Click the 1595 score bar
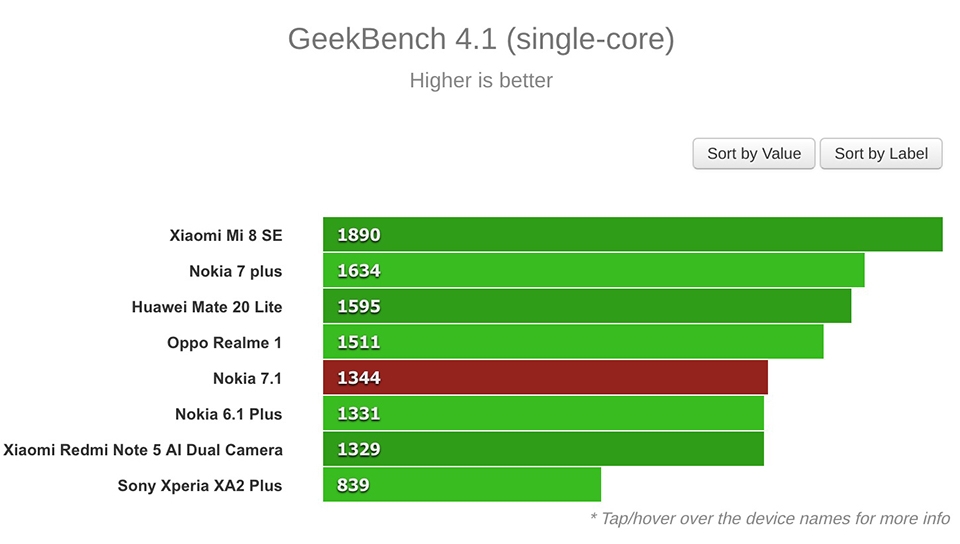The width and height of the screenshot is (960, 544). pyautogui.click(x=587, y=306)
